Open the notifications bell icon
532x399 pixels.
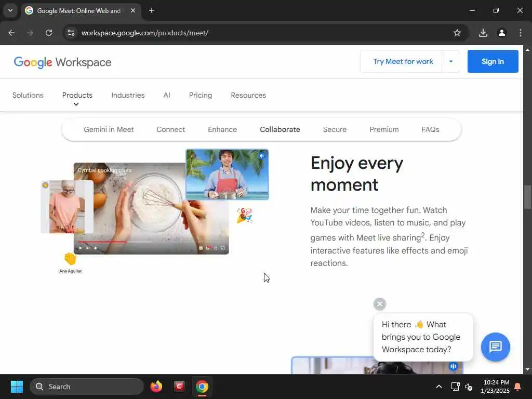coord(517,387)
